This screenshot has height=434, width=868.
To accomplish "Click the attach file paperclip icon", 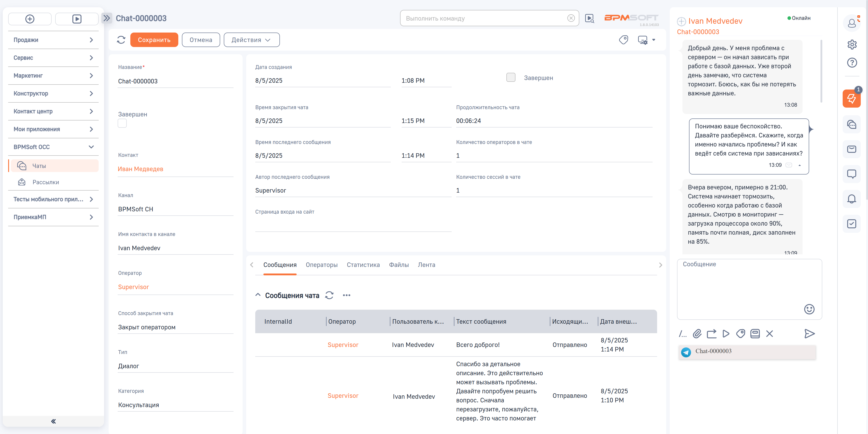I will [x=697, y=334].
